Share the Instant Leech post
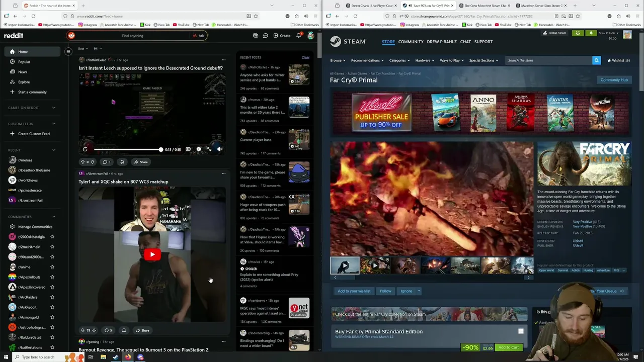 coord(141,162)
